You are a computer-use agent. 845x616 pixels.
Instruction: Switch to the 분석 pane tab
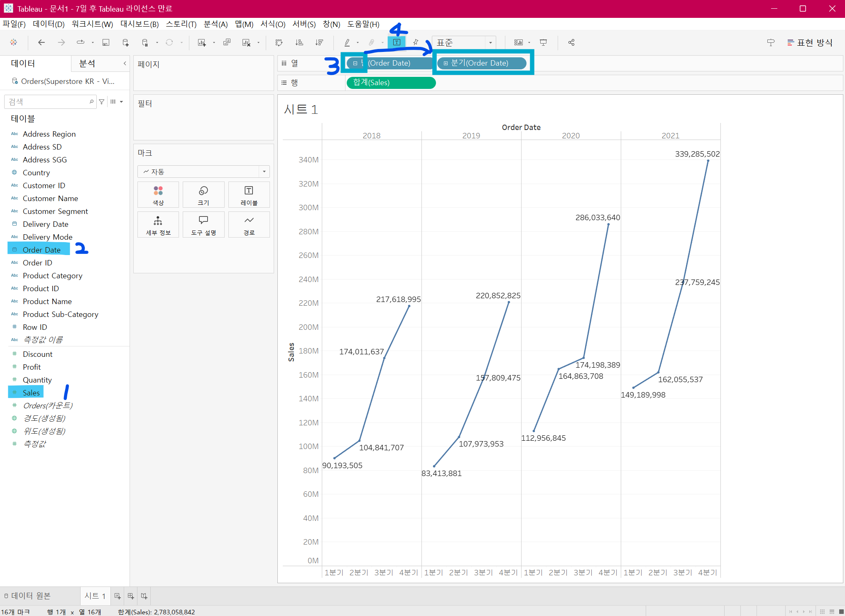tap(87, 64)
